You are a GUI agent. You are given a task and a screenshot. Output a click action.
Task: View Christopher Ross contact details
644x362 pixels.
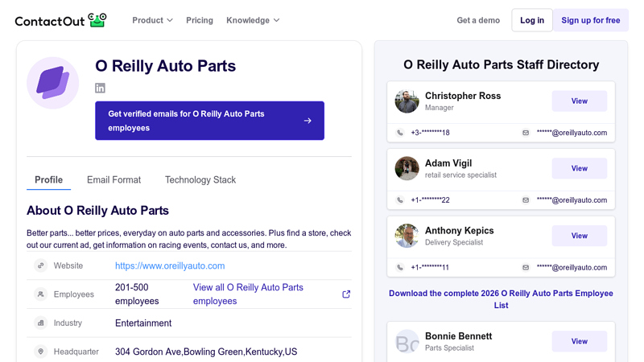pyautogui.click(x=579, y=101)
